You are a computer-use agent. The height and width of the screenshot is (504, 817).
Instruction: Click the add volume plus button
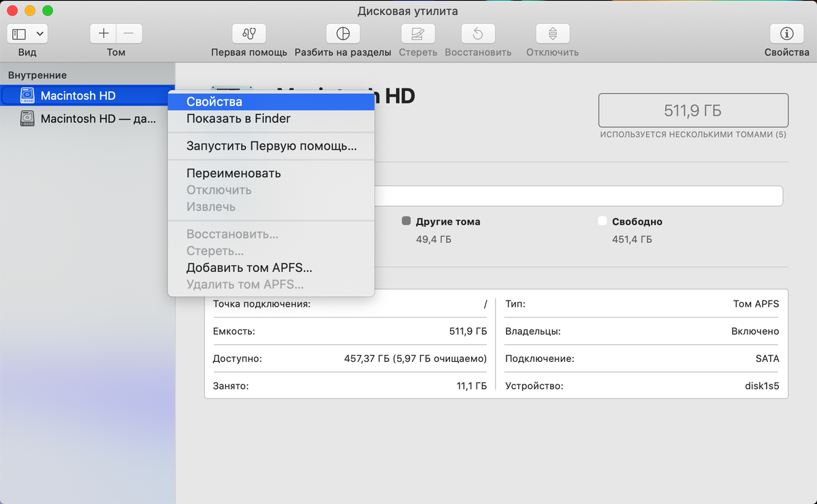pyautogui.click(x=103, y=33)
